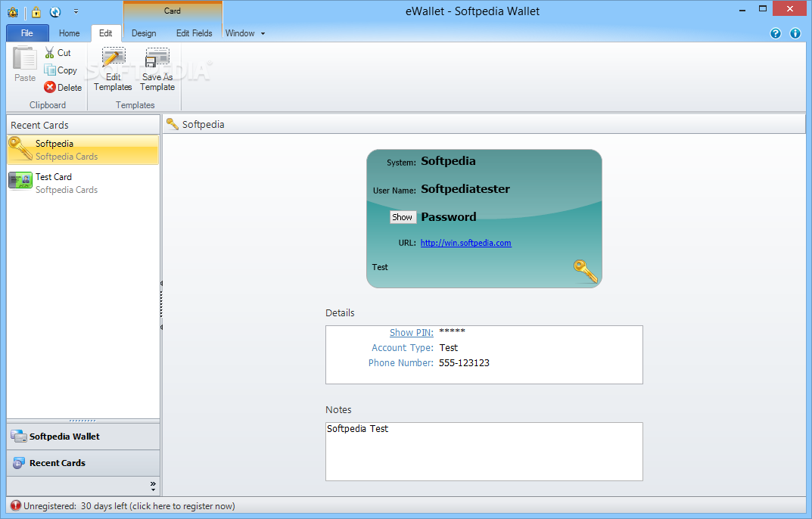
Task: Click the Softpedia Wallet cards icon
Action: point(19,437)
